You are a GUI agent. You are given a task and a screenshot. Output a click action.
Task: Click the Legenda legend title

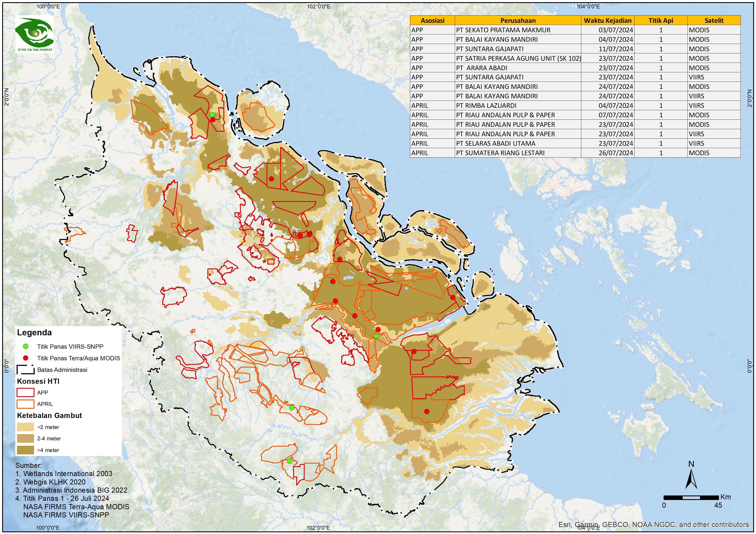pyautogui.click(x=34, y=332)
